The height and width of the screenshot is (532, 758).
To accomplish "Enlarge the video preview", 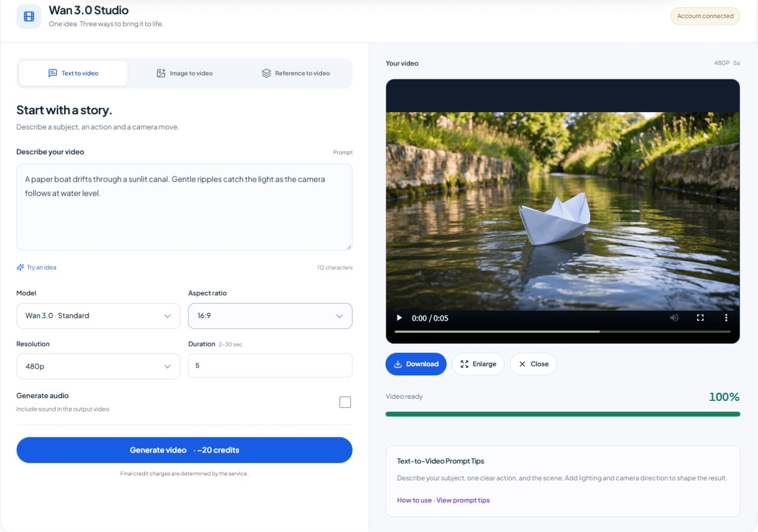I will [478, 364].
